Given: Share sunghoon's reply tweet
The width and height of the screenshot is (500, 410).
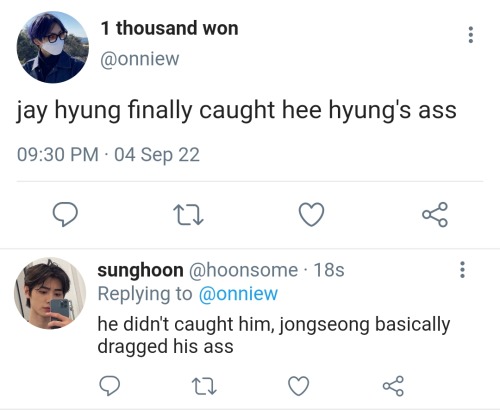Looking at the screenshot, I should [393, 386].
